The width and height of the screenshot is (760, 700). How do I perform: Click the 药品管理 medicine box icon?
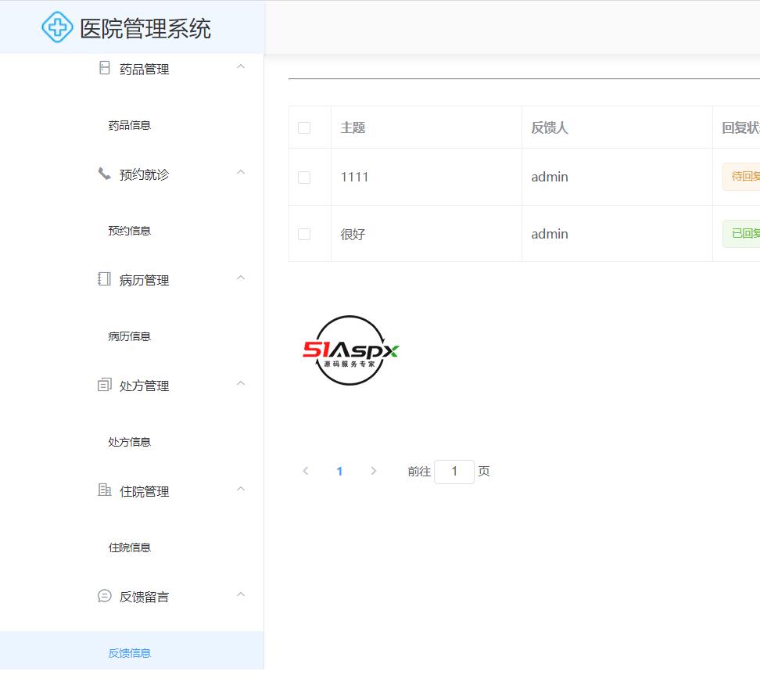pyautogui.click(x=104, y=68)
